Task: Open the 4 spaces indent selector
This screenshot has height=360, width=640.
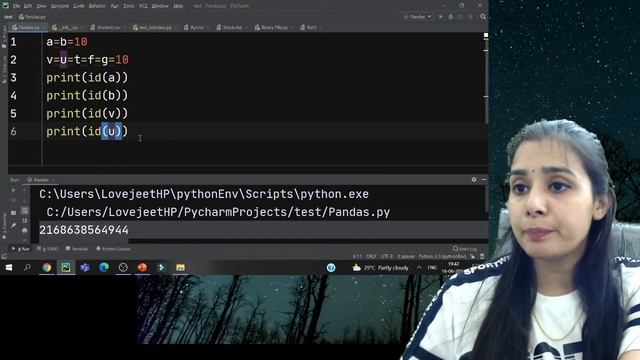Action: (406, 256)
